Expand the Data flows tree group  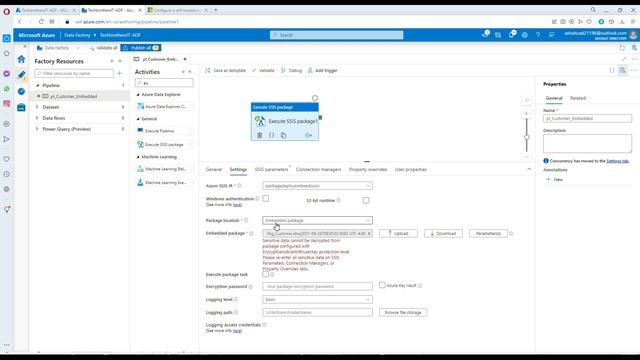[x=37, y=118]
